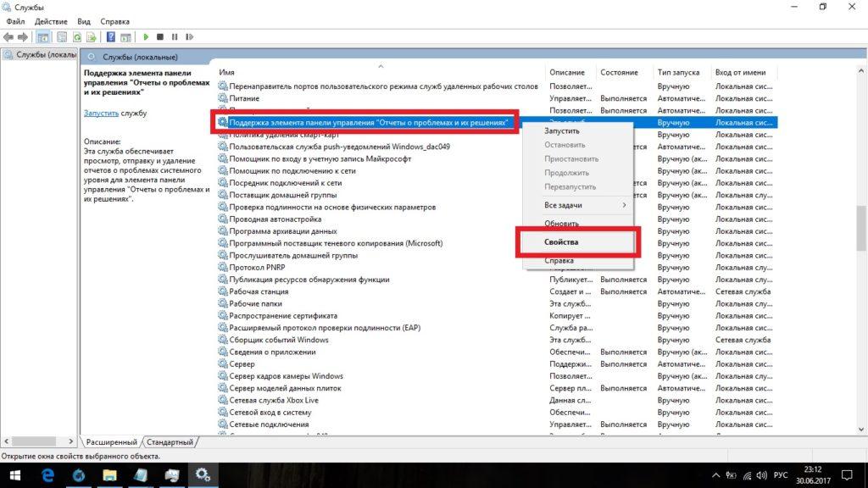Click gear icon beside Проводная автонастройка
868x488 pixels.
223,219
